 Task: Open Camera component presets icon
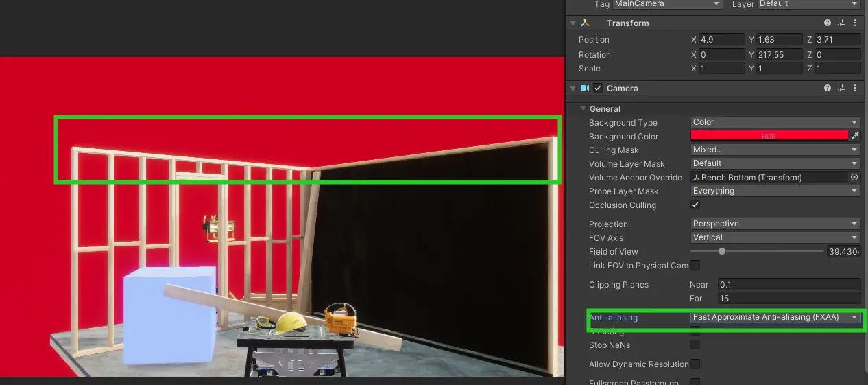click(x=841, y=88)
